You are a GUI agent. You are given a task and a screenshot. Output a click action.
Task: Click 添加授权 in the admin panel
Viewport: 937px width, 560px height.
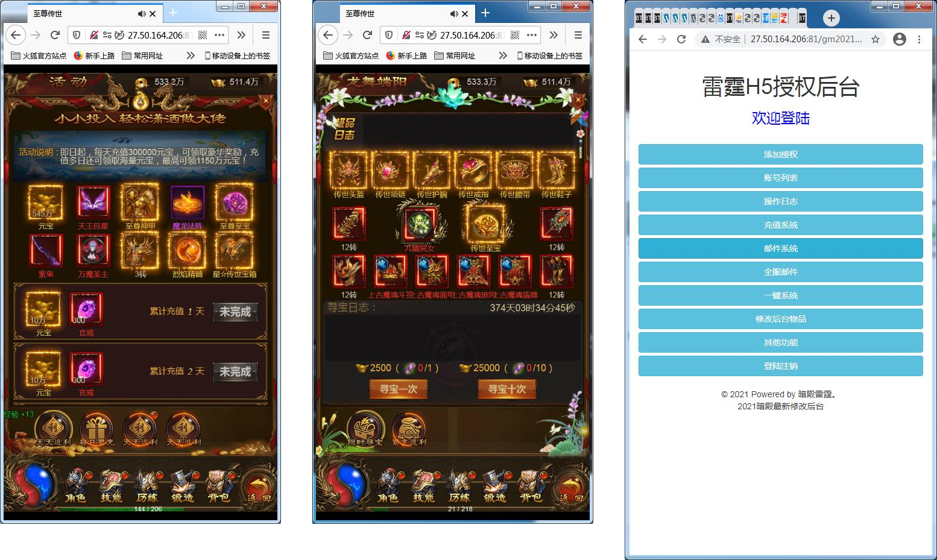[x=781, y=154]
